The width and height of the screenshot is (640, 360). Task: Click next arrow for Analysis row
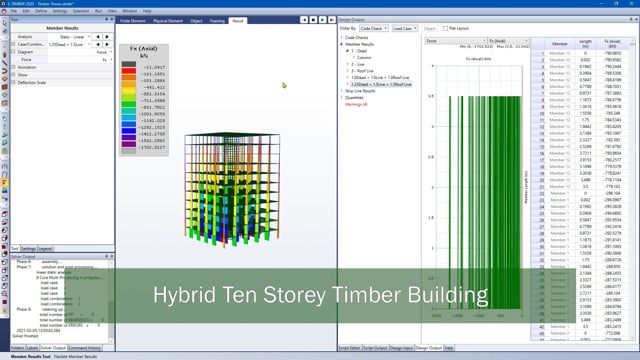107,37
